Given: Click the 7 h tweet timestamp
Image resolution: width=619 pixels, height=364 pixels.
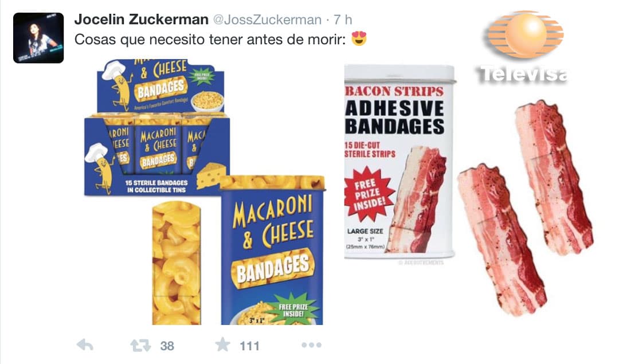Looking at the screenshot, I should 343,19.
